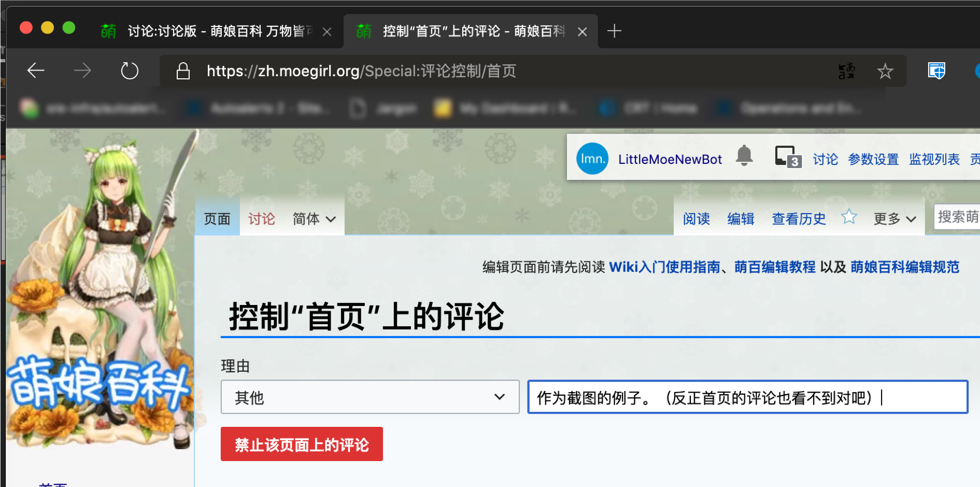Screen dimensions: 980x487
Task: Expand the 简体 language variant dropdown
Action: [x=314, y=219]
